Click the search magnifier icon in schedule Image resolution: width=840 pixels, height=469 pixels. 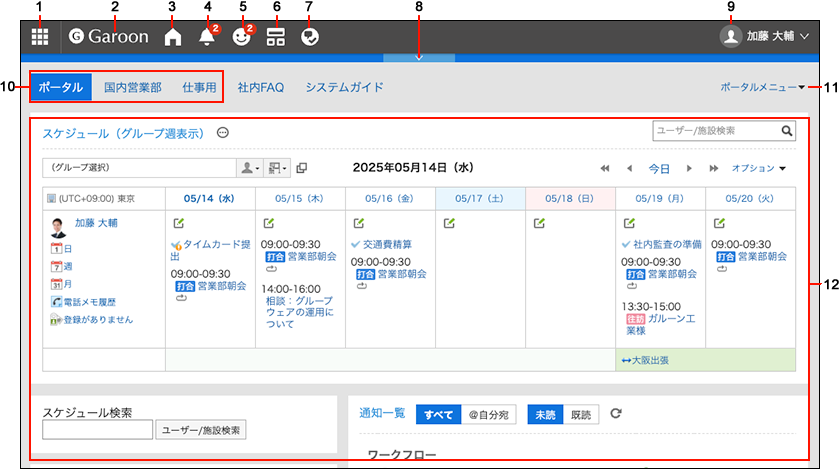click(788, 130)
